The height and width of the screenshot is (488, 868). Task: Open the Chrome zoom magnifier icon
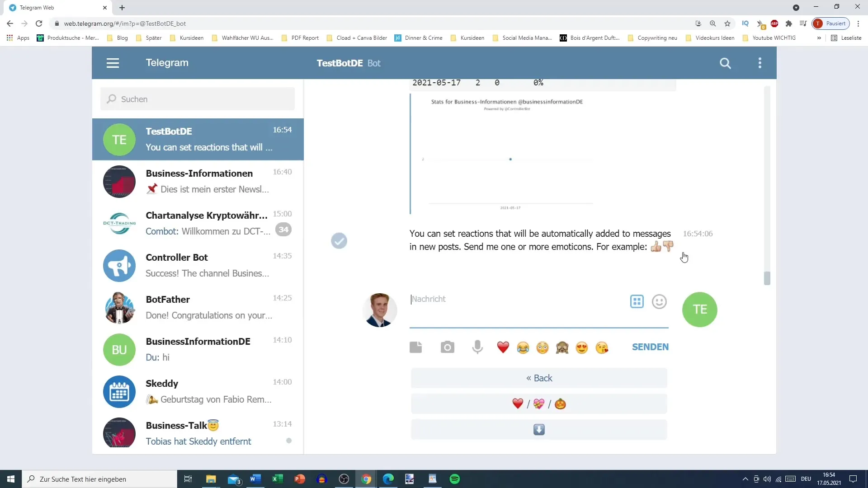713,23
